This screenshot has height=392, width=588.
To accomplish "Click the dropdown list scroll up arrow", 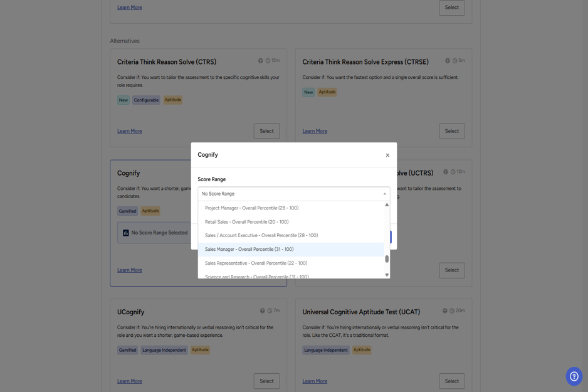I will click(387, 205).
